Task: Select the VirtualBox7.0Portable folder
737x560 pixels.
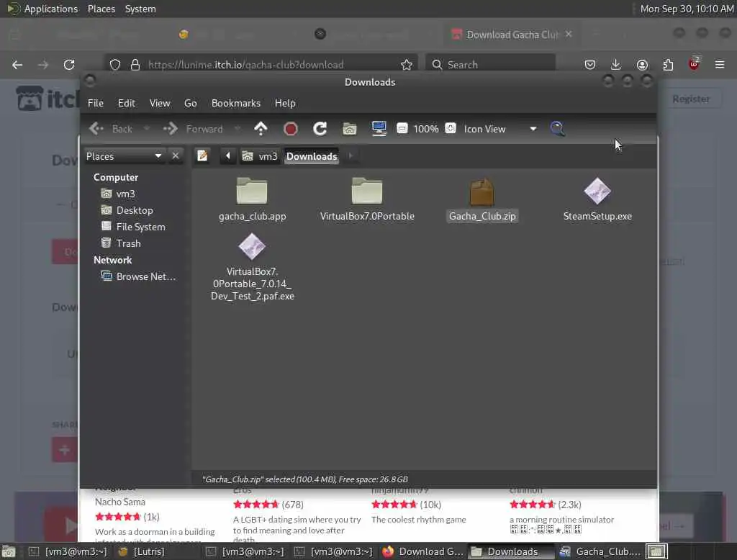Action: tap(367, 199)
